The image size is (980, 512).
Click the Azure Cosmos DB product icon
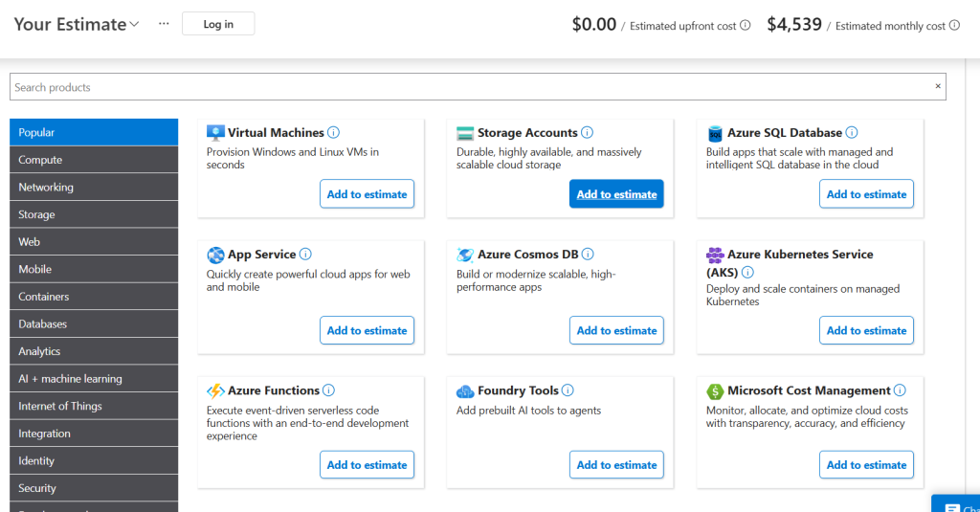click(465, 255)
